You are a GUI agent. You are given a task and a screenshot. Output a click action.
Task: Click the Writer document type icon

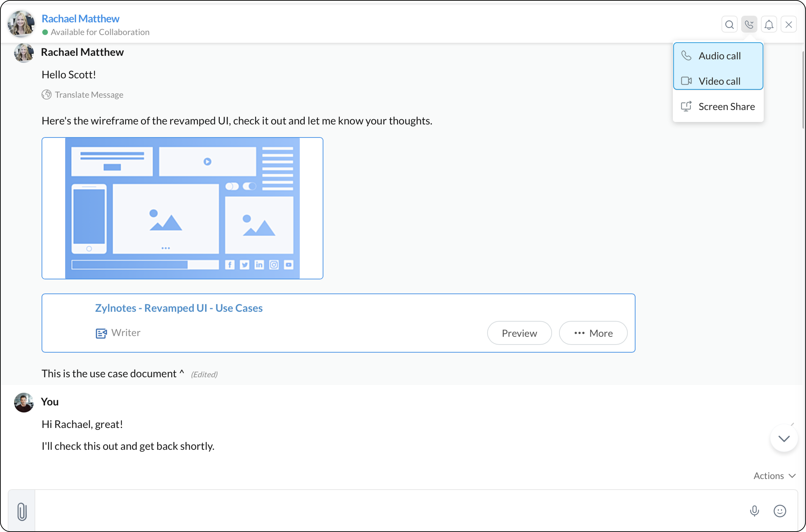point(101,333)
